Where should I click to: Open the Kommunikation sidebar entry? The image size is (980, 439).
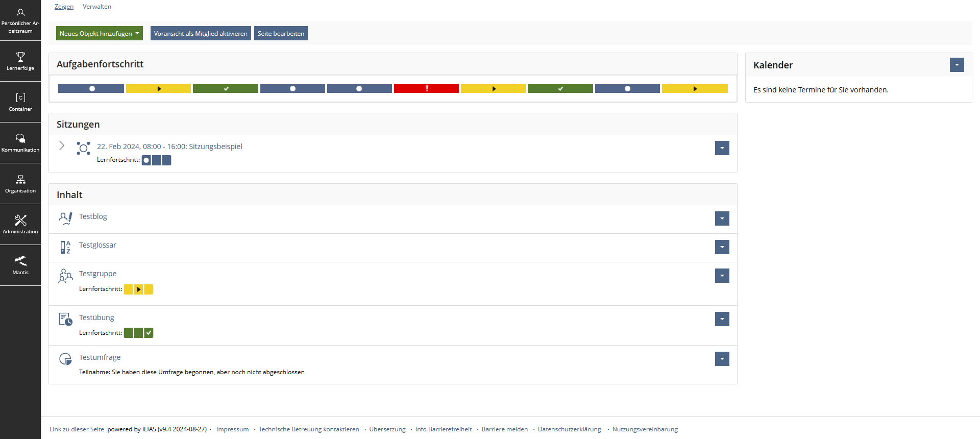coord(20,143)
